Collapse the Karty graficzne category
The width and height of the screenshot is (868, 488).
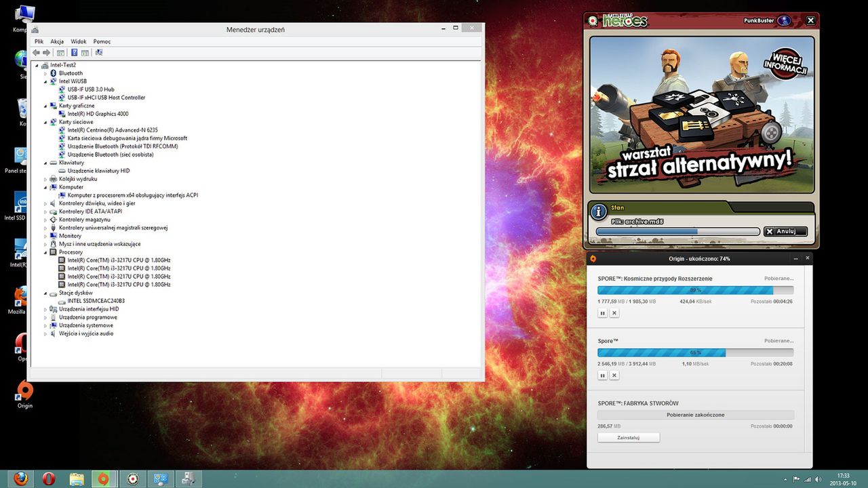click(45, 106)
